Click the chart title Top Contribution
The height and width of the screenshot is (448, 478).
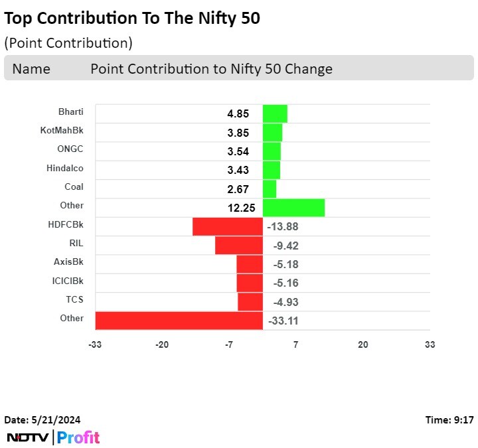(x=132, y=19)
